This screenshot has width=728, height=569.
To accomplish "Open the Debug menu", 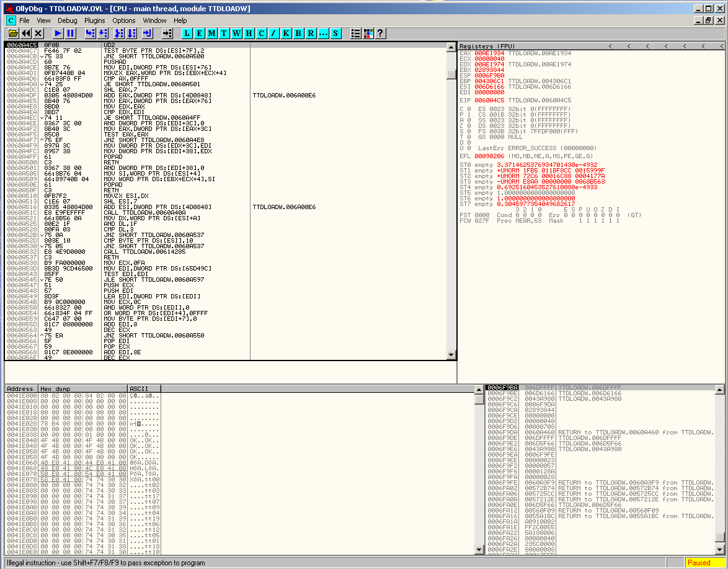I will (x=68, y=20).
